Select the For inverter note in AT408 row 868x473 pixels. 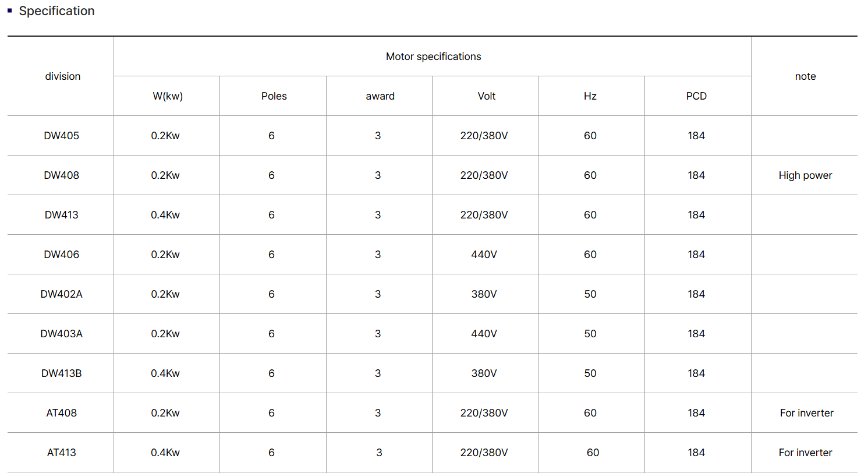(807, 413)
